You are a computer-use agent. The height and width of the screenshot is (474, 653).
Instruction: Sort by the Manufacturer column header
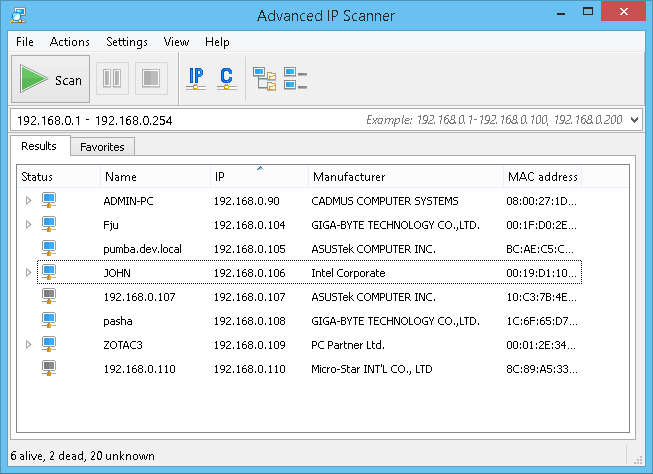click(406, 177)
